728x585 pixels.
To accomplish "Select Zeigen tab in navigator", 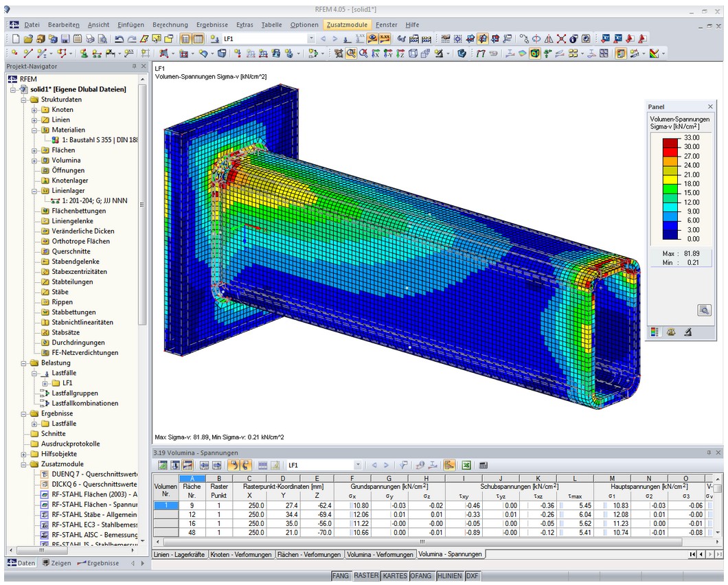I will pos(56,563).
